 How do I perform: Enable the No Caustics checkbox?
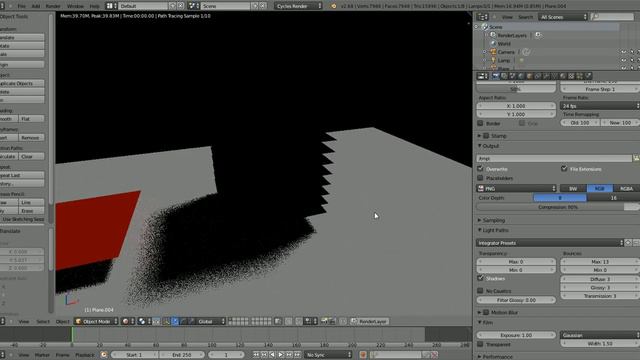coord(480,291)
